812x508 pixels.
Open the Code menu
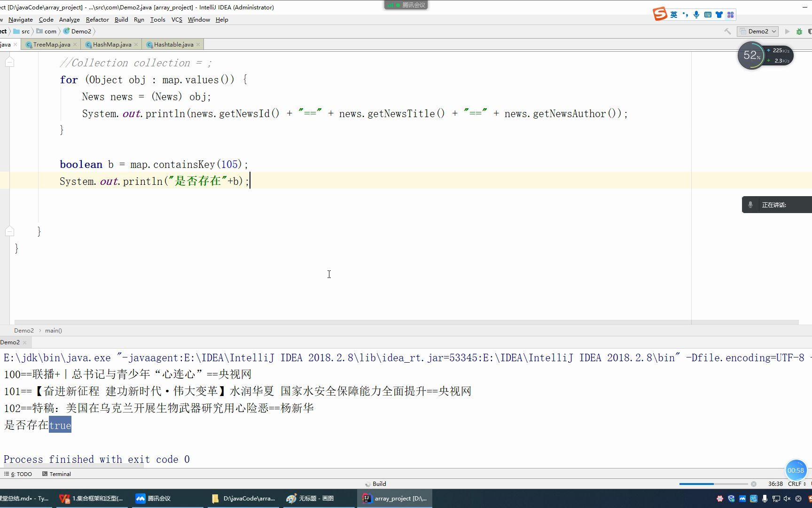[x=46, y=19]
